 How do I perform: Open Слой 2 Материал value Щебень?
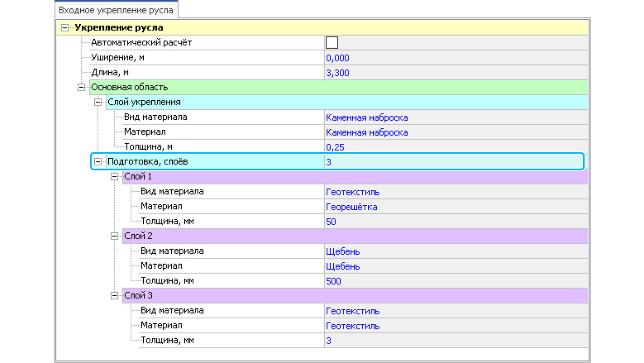click(456, 266)
